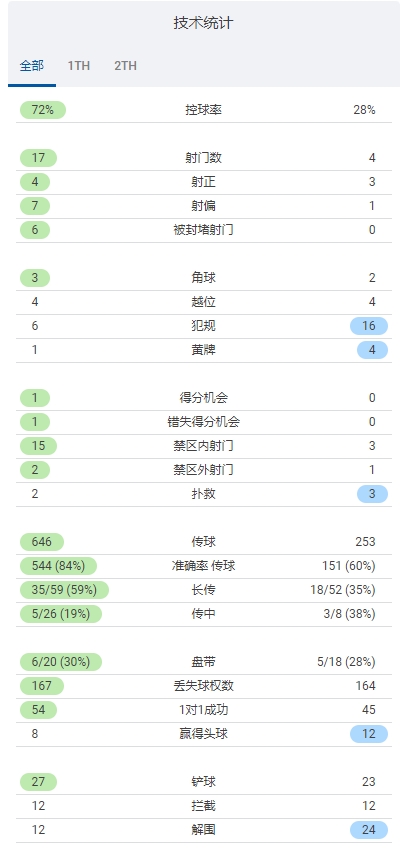Click the 角球 stat label

tap(203, 278)
